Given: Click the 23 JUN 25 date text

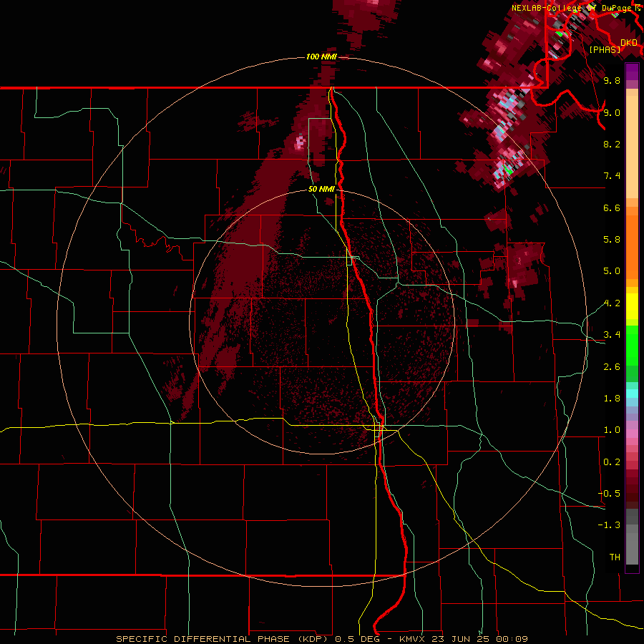Looking at the screenshot, I should click(x=459, y=639).
